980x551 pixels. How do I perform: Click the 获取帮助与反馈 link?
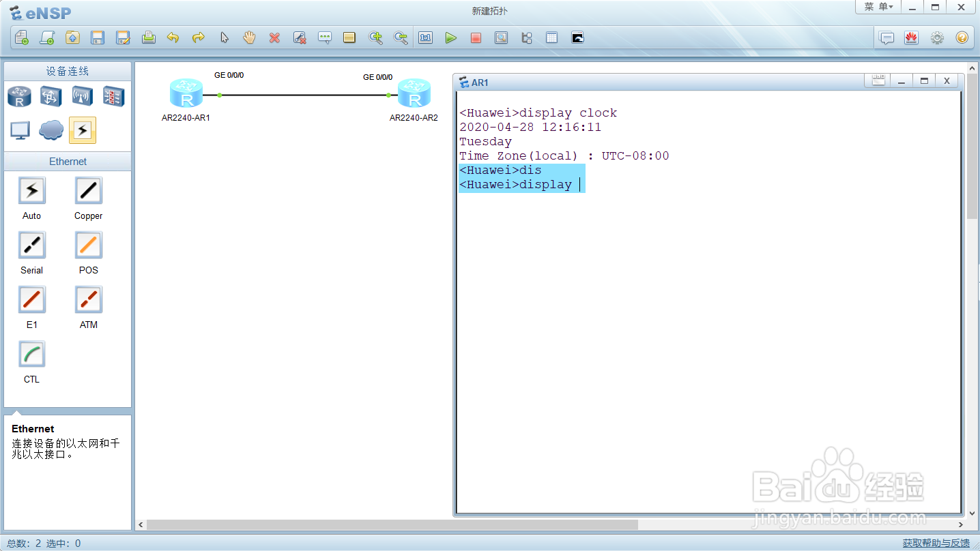coord(936,543)
